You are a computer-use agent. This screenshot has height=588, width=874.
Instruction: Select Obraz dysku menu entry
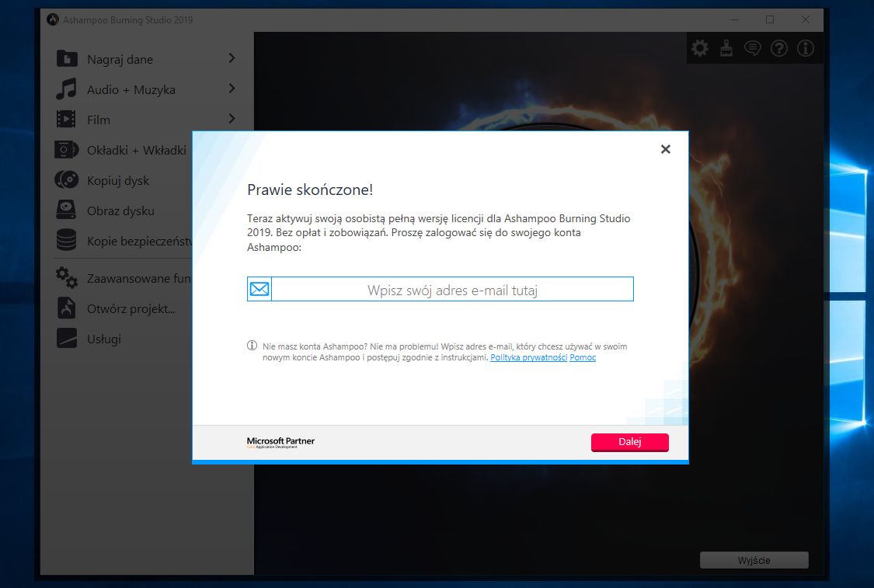click(123, 210)
